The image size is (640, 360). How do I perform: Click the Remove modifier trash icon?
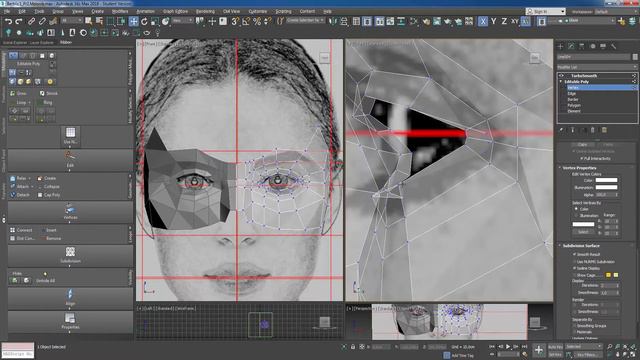point(593,130)
